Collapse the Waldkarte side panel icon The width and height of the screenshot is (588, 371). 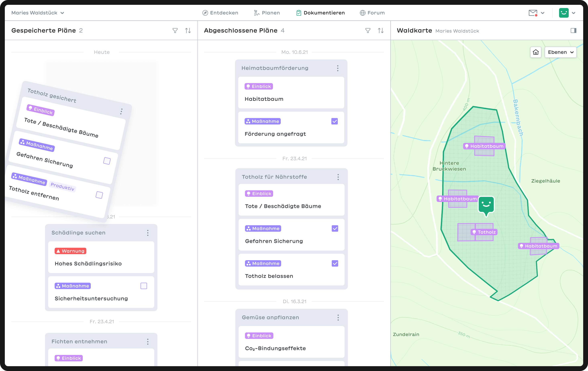click(573, 31)
